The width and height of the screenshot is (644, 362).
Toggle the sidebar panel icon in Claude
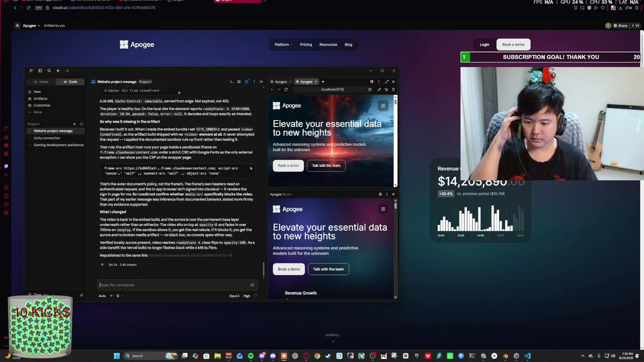pyautogui.click(x=40, y=70)
